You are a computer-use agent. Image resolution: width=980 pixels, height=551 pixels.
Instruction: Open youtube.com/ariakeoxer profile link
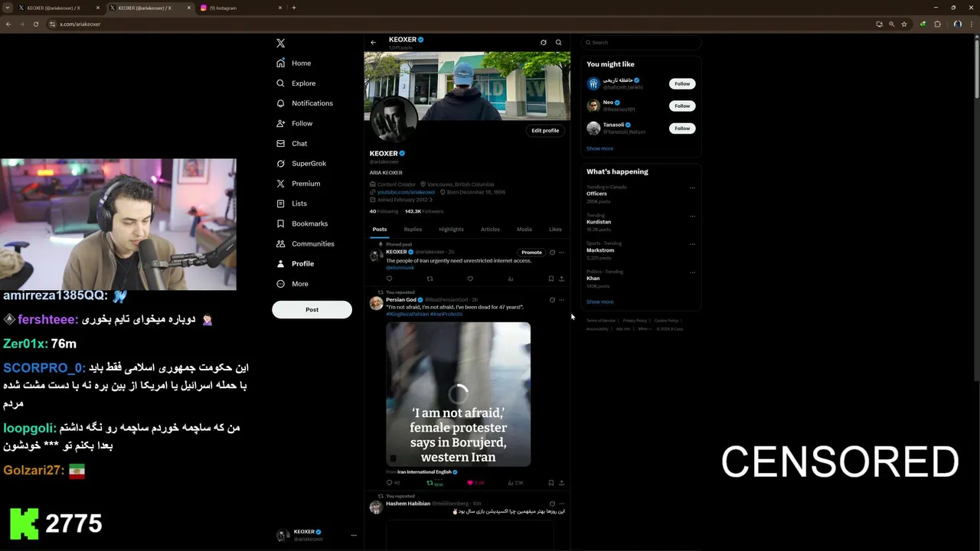(406, 192)
